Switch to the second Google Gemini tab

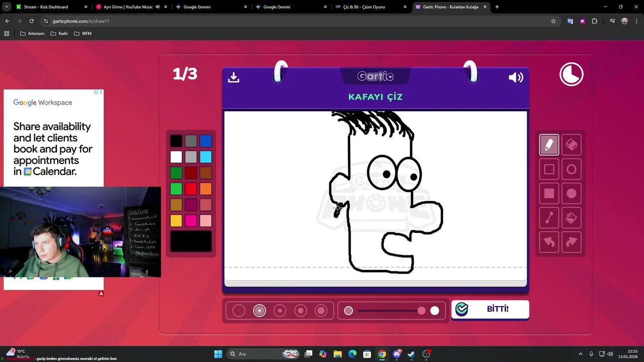coord(290,7)
